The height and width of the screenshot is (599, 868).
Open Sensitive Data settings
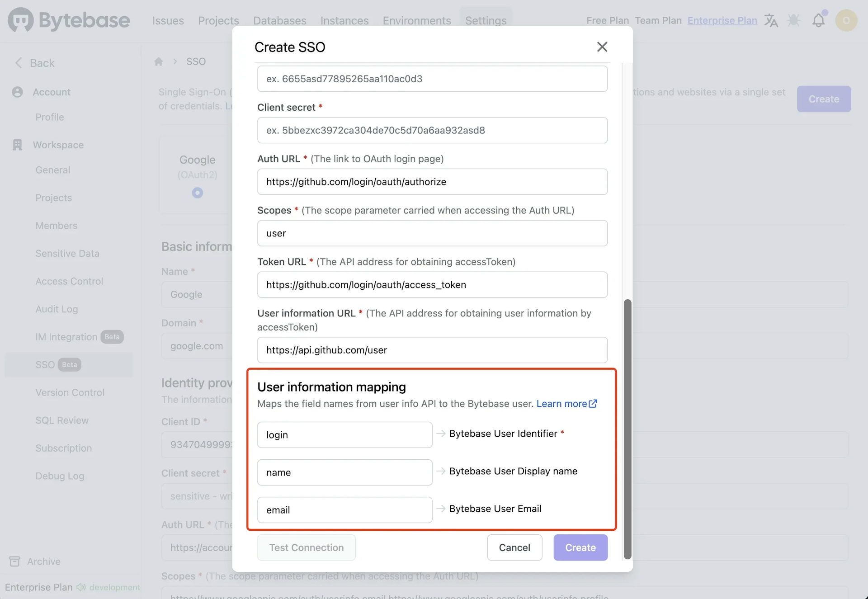[67, 253]
